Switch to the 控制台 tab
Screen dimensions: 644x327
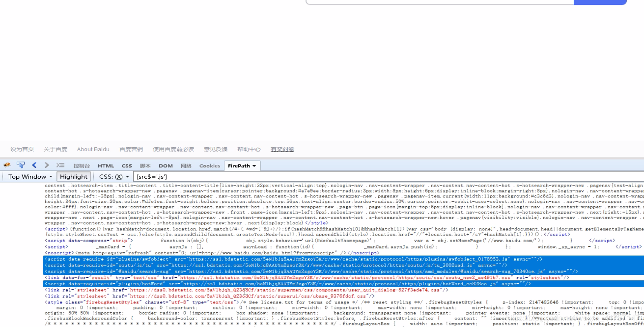[82, 166]
